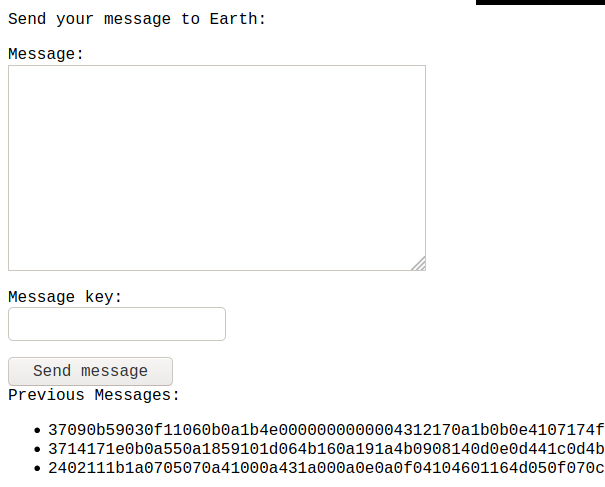Focus the Message key input field

(x=117, y=324)
